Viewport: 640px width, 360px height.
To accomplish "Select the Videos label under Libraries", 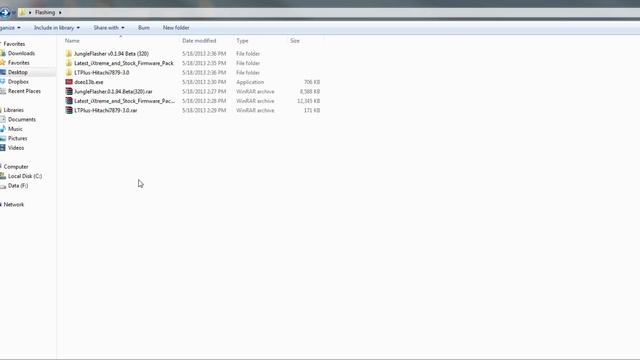I will 16,148.
